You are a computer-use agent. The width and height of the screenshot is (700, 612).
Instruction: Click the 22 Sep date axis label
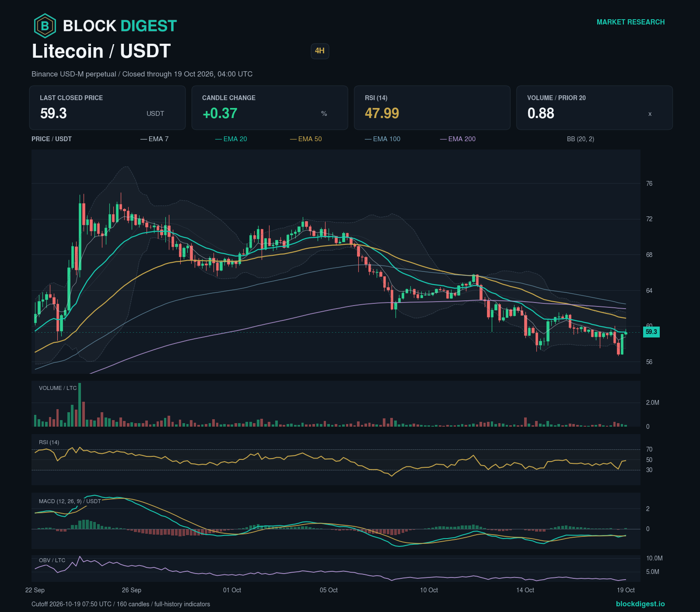[35, 590]
